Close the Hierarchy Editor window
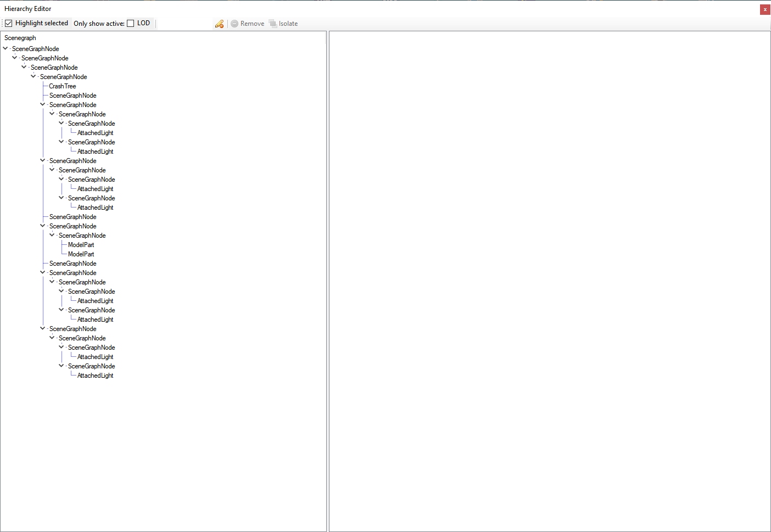The height and width of the screenshot is (532, 771). [x=764, y=9]
